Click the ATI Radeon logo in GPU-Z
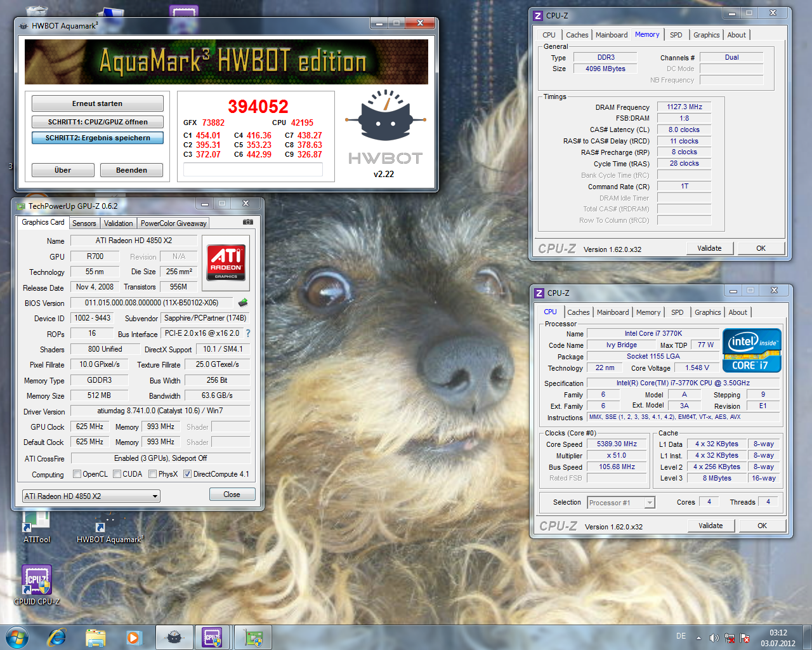The image size is (812, 650). (x=226, y=263)
